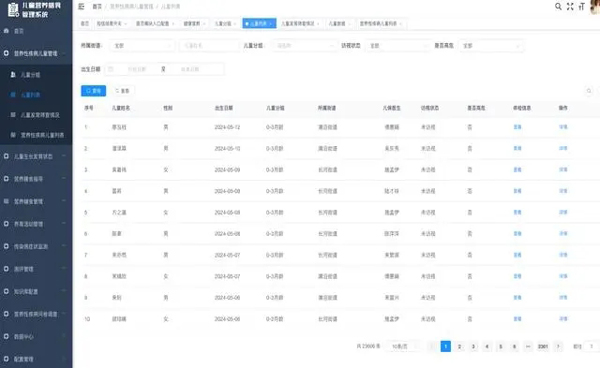
Task: Open the user avatar menu
Action: (595, 7)
